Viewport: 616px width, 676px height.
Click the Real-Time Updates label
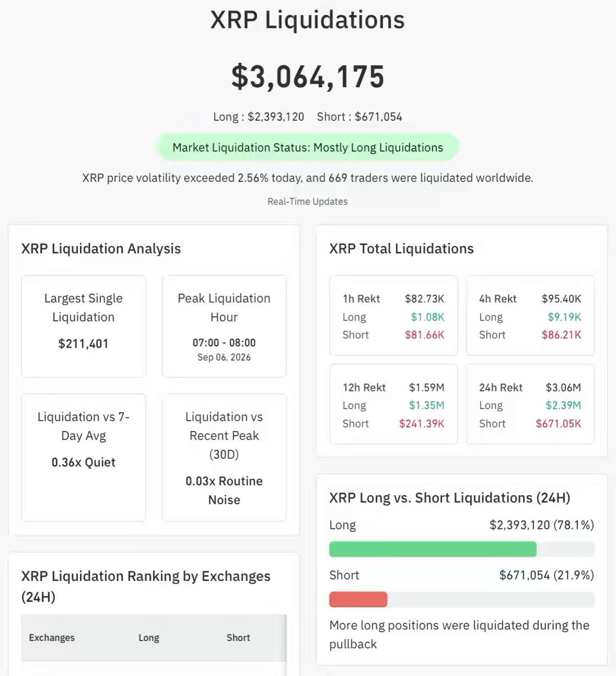click(x=307, y=202)
